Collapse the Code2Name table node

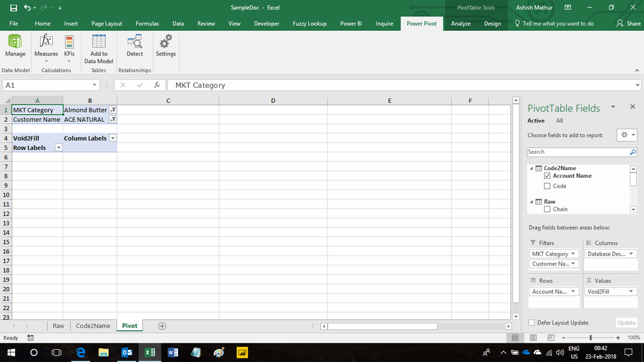coord(531,168)
